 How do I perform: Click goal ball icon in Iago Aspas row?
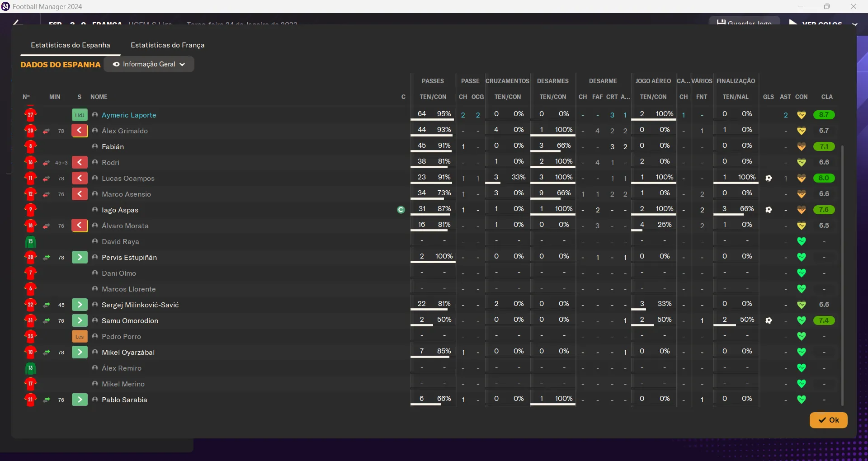769,210
